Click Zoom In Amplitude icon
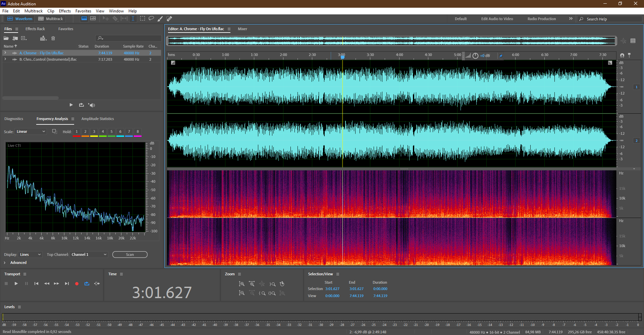This screenshot has width=644, height=335. point(241,284)
